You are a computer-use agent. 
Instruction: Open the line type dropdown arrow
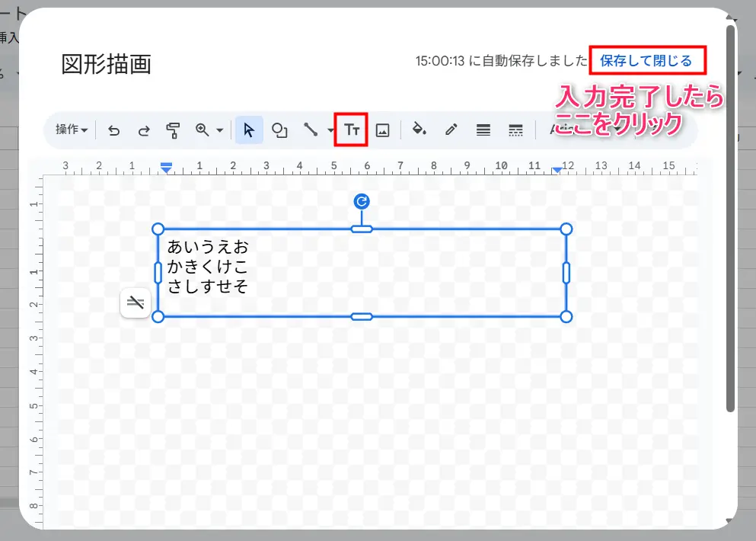click(330, 130)
